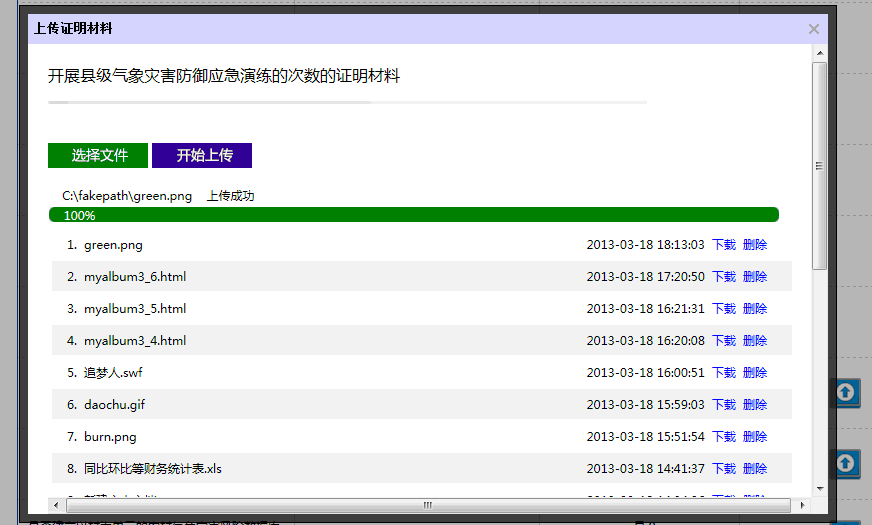Click the heading 开展县级气象灾害防御应急演练的次数的证明材料
The height and width of the screenshot is (525, 872).
tap(224, 76)
